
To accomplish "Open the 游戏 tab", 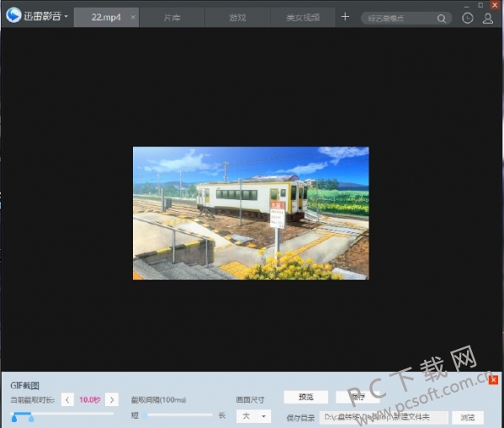I will point(237,18).
